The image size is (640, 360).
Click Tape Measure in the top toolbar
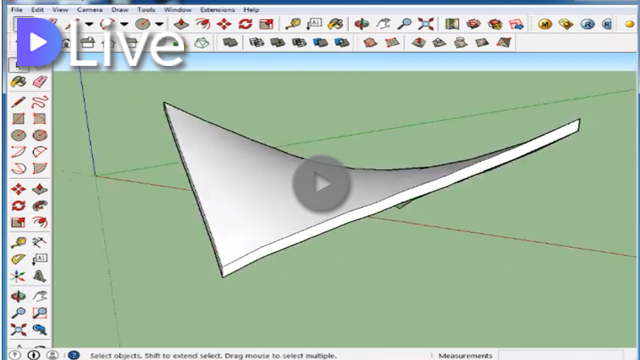pyautogui.click(x=293, y=24)
